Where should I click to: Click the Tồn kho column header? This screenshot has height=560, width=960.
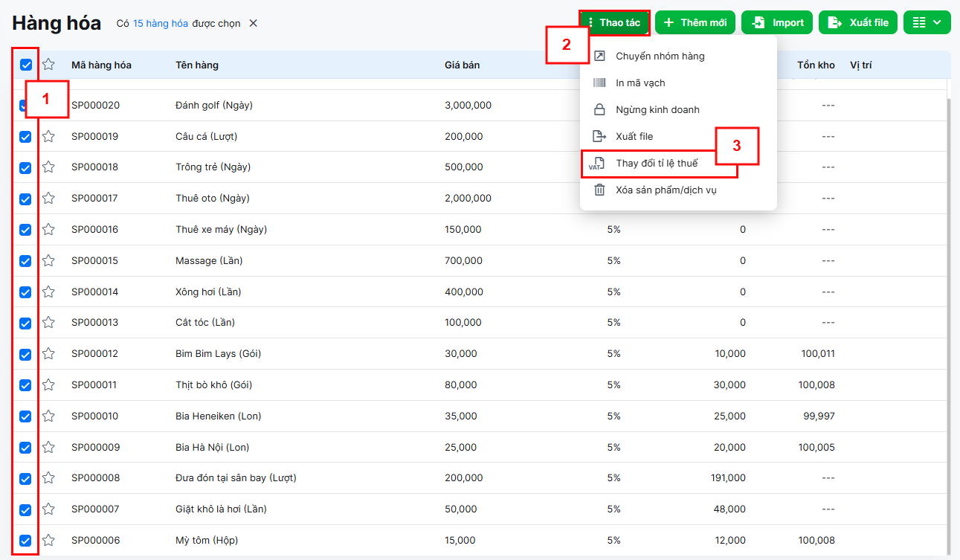click(x=816, y=65)
